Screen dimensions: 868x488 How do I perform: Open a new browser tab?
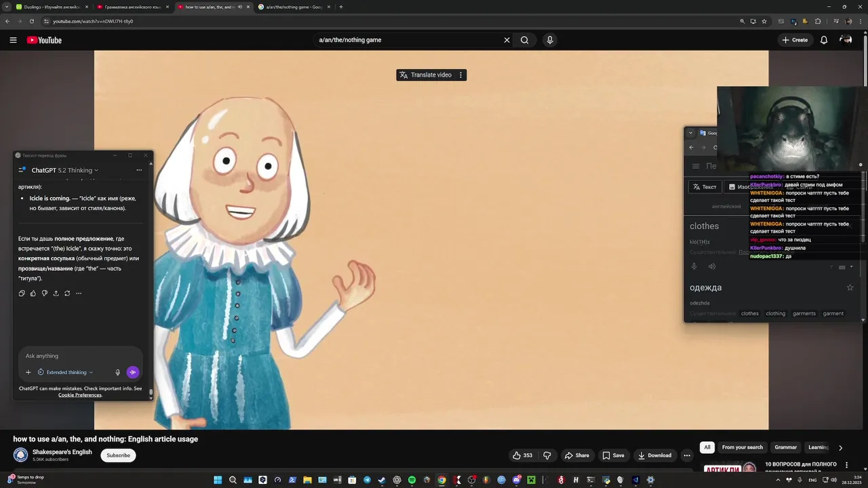[340, 7]
